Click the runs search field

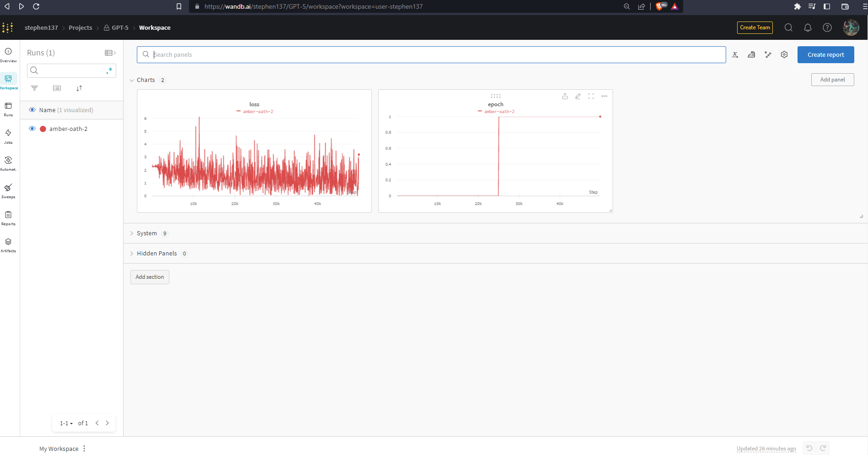71,70
